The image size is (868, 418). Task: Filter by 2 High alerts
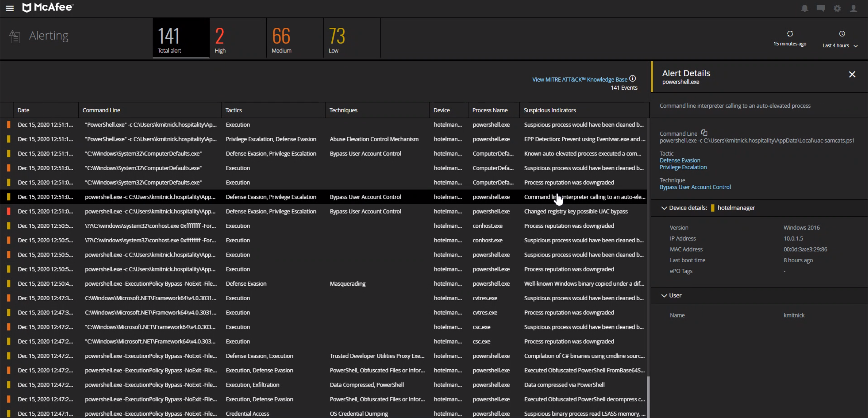238,38
